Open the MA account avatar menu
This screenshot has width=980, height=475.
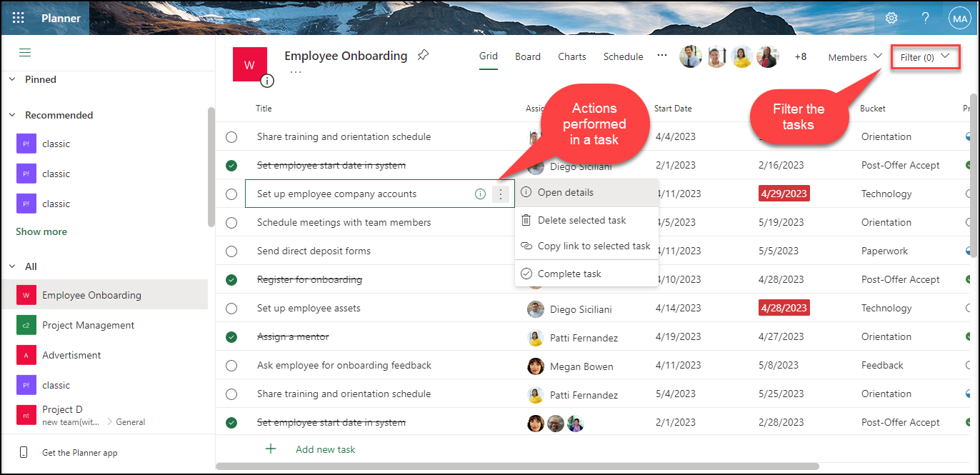(x=959, y=18)
